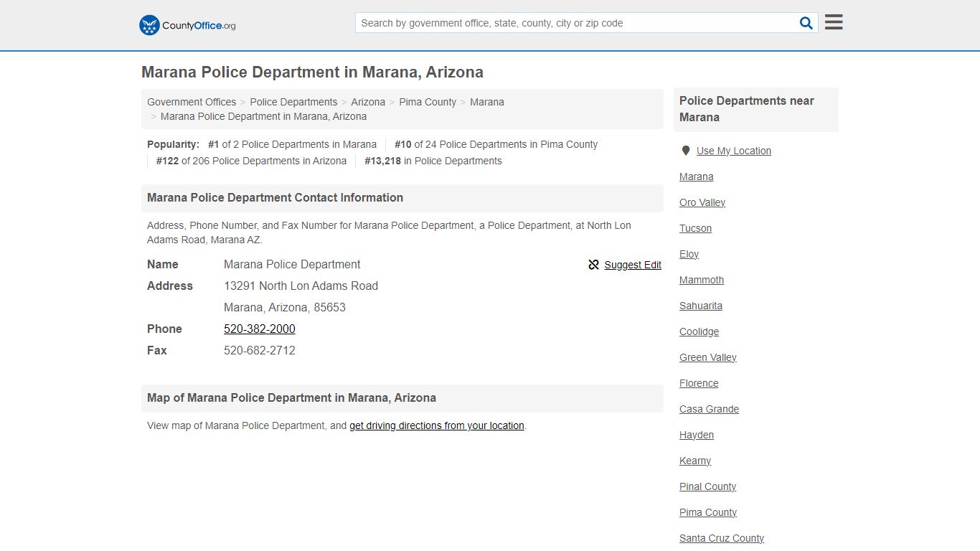
Task: Open Marana breadcrumb link
Action: pyautogui.click(x=487, y=102)
